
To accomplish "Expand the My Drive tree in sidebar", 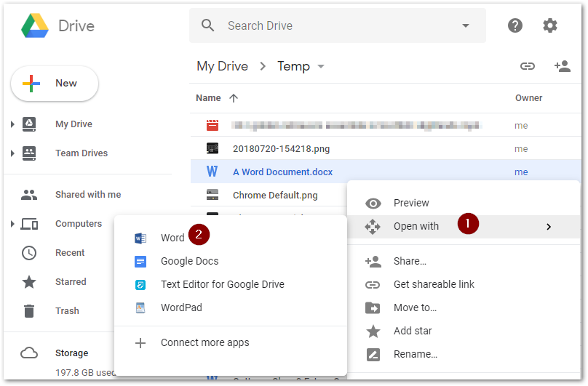I will point(12,124).
